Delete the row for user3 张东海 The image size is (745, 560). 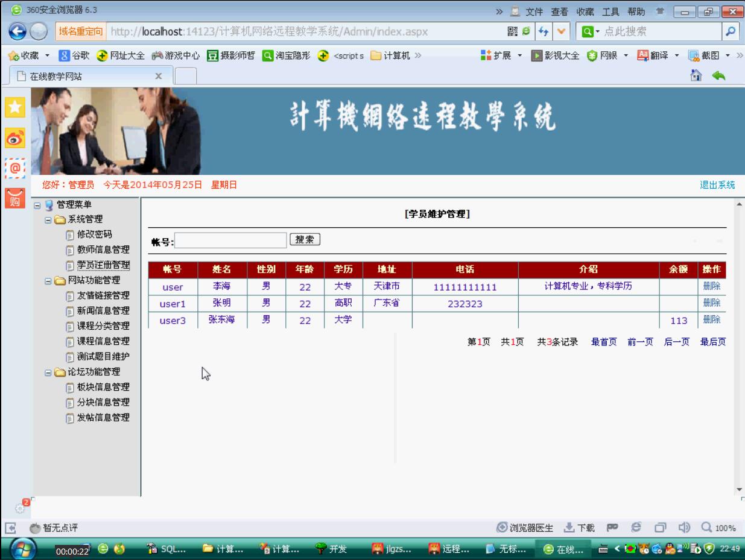712,319
